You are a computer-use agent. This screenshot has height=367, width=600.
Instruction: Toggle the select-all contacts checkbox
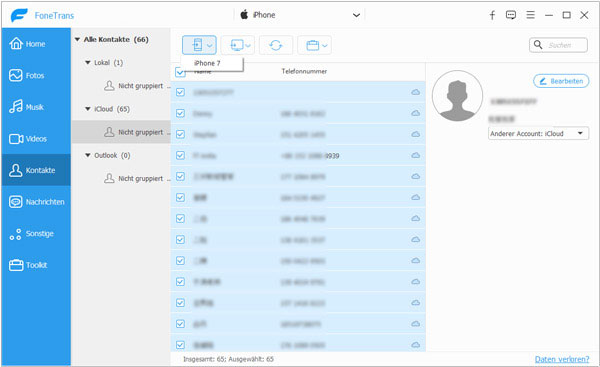[x=180, y=72]
